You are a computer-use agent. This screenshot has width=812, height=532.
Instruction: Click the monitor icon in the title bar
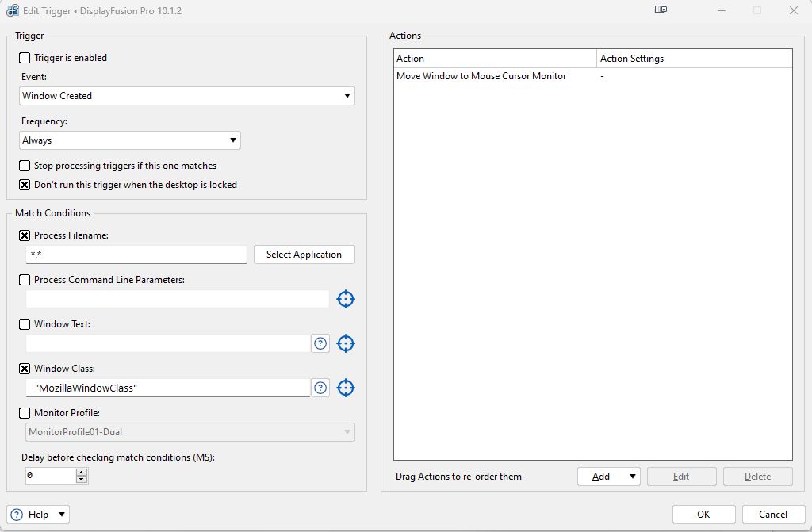point(661,10)
